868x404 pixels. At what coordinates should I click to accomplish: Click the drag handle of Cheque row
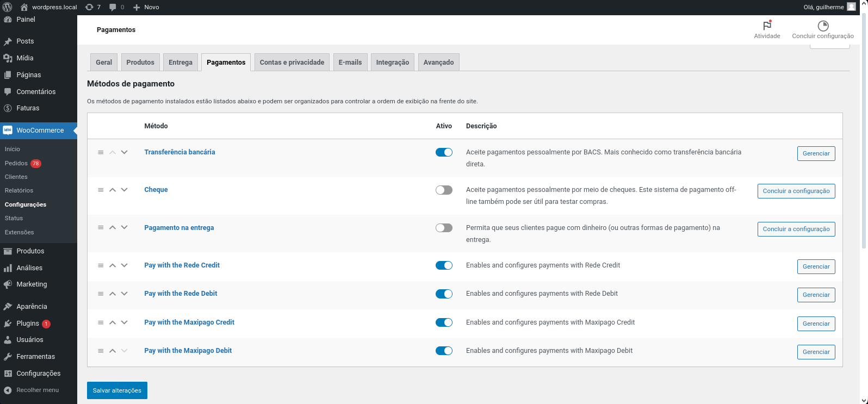tap(101, 190)
